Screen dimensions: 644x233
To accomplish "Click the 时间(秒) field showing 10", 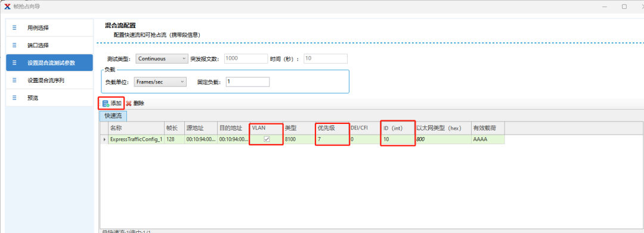I will pos(326,58).
